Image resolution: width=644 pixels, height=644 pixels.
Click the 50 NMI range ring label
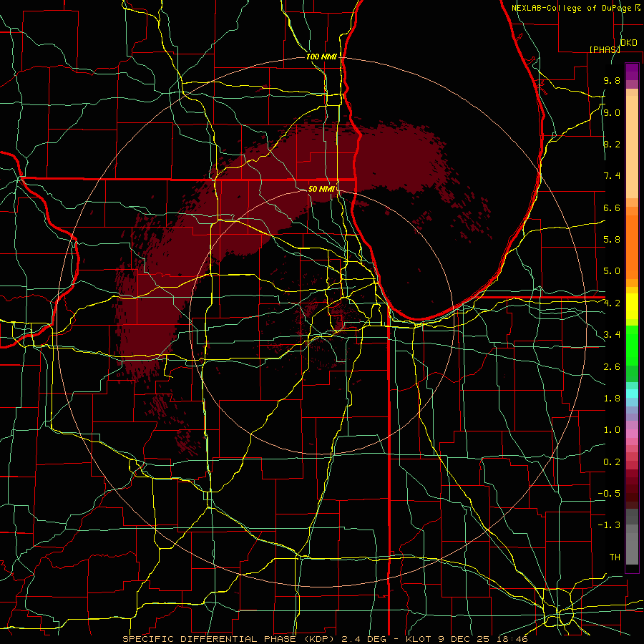[x=321, y=189]
